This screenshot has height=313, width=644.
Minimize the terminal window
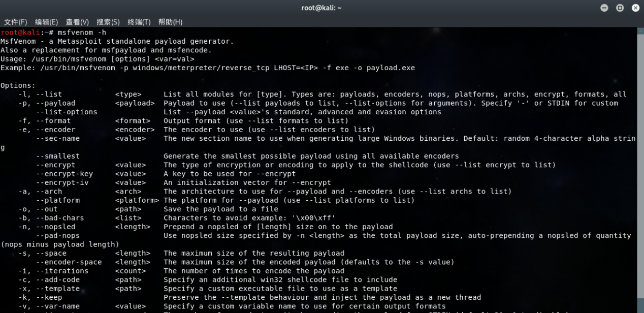click(x=604, y=8)
